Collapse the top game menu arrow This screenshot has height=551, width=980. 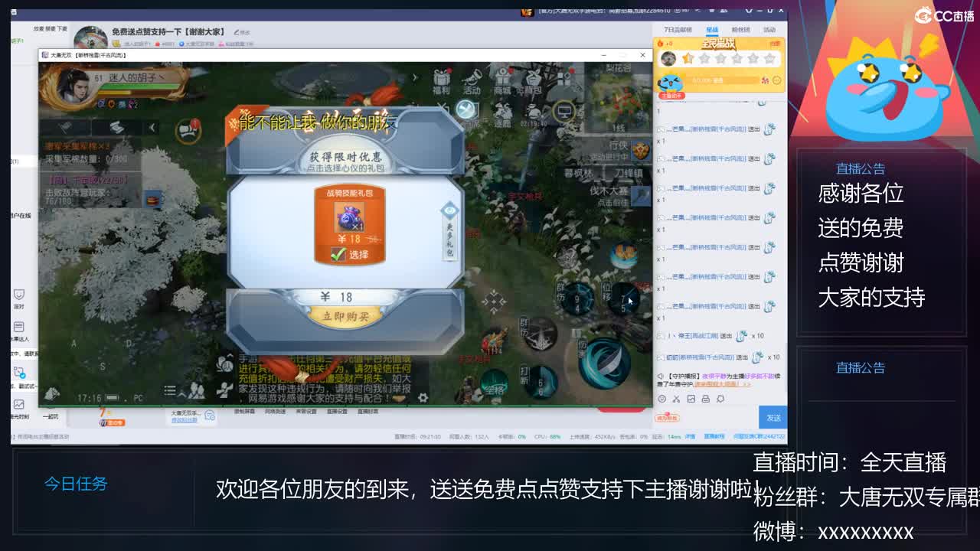414,77
